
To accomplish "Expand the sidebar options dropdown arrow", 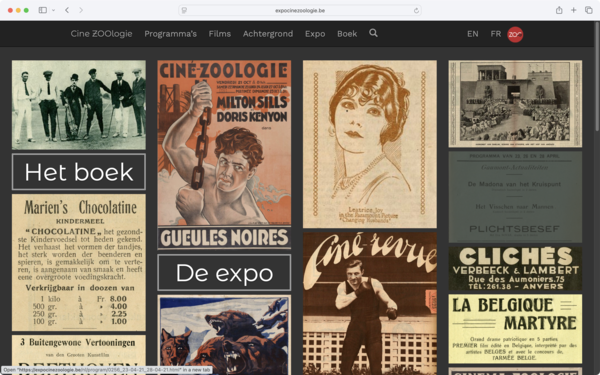I will (54, 10).
